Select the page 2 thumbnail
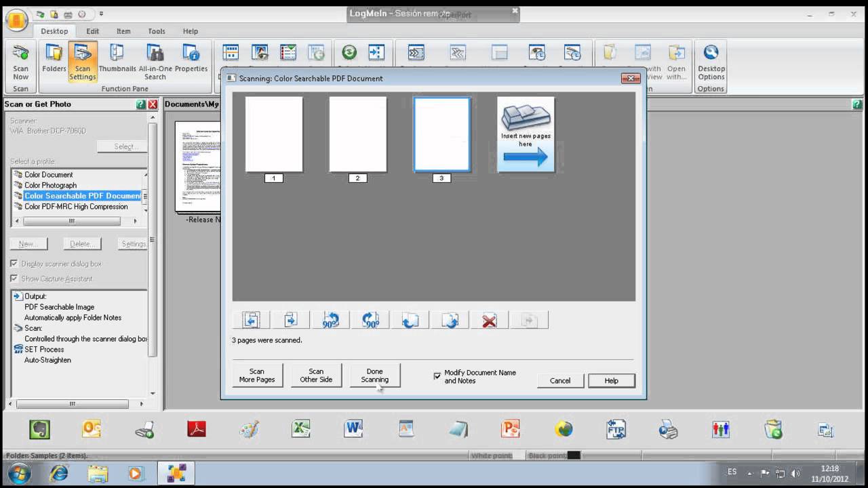The image size is (868, 488). pyautogui.click(x=357, y=134)
